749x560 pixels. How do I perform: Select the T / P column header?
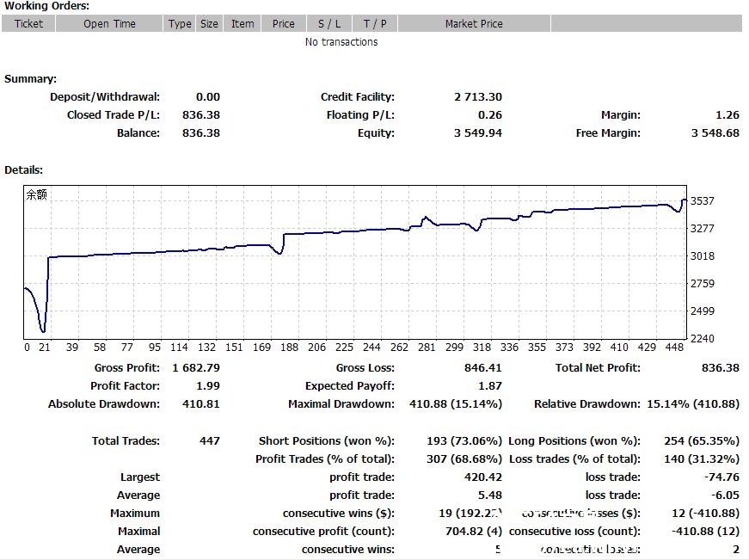pyautogui.click(x=375, y=23)
